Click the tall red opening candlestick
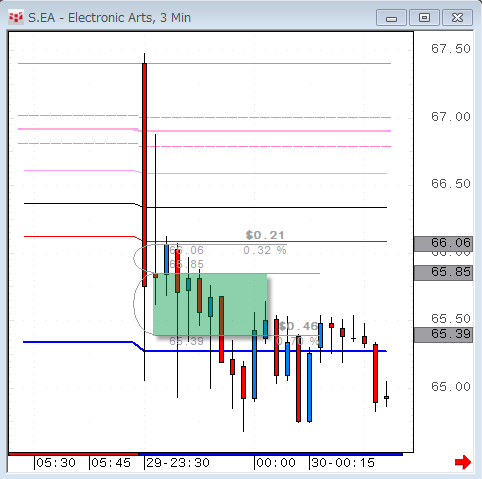482x479 pixels. tap(144, 175)
